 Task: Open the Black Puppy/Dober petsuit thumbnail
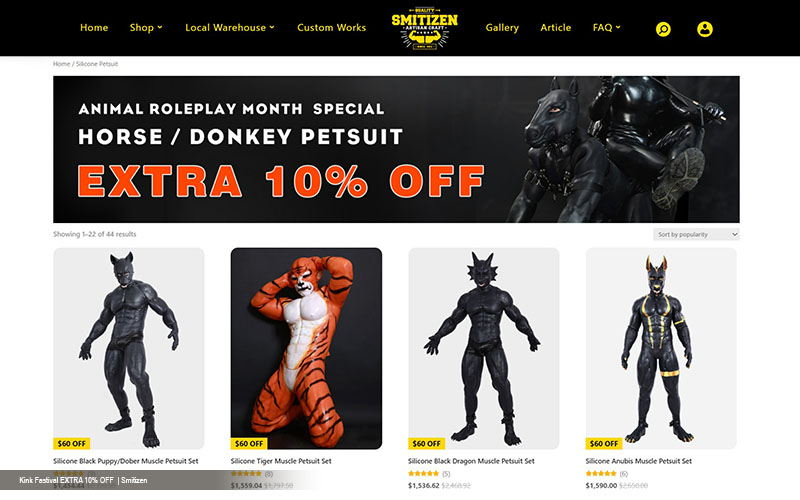click(129, 348)
